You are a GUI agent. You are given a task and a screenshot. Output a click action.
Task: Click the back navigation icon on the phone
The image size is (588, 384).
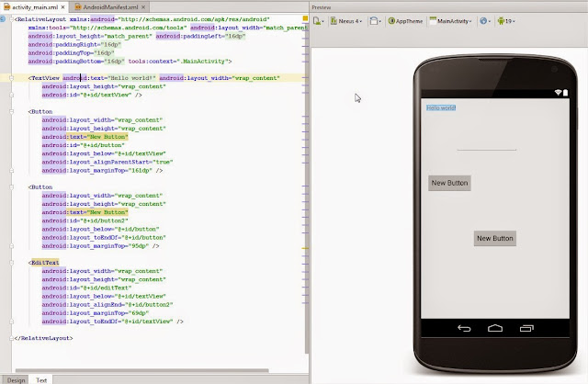pyautogui.click(x=464, y=329)
